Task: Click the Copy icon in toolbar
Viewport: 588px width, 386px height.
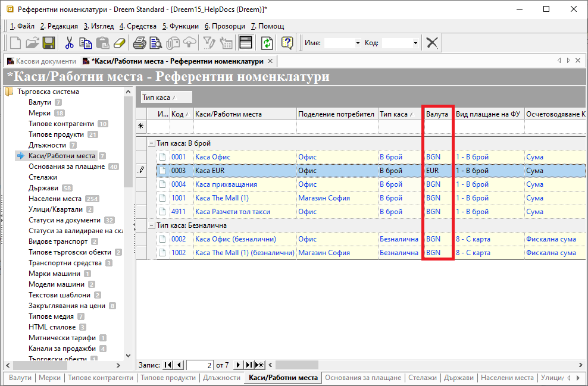Action: (x=86, y=43)
